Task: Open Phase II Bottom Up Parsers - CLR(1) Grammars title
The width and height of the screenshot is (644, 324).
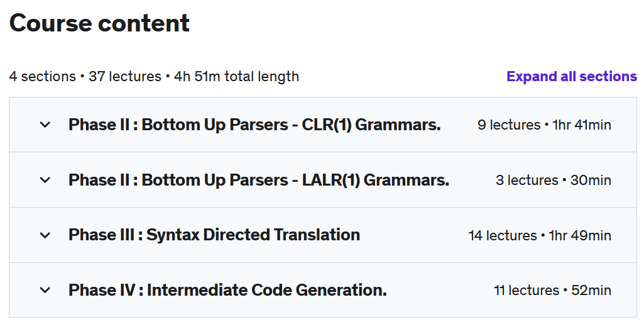Action: click(254, 125)
